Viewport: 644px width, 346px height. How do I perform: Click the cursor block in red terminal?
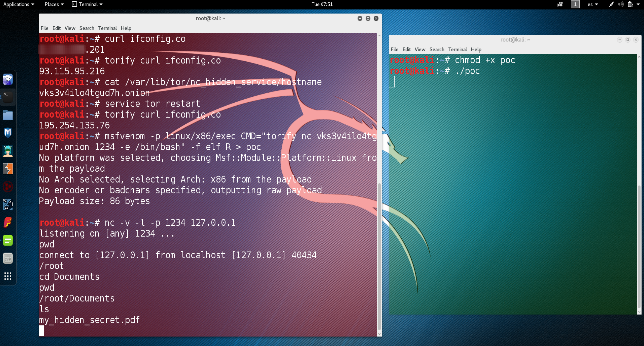tap(42, 331)
